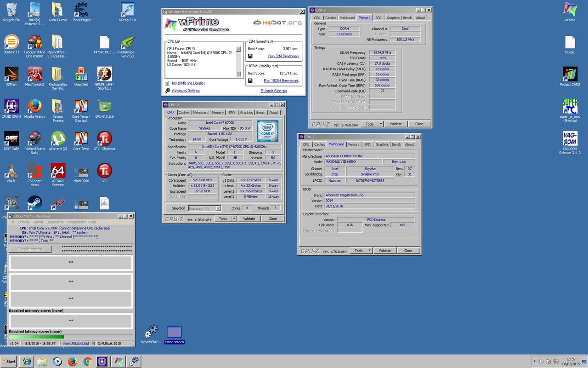Click Run 32M Benchmark link

point(283,56)
